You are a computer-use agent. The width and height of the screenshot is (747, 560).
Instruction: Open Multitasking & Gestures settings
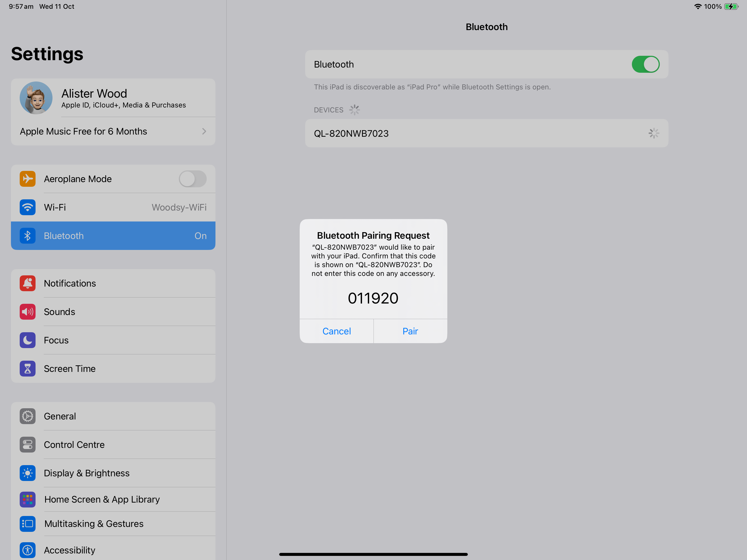click(113, 524)
